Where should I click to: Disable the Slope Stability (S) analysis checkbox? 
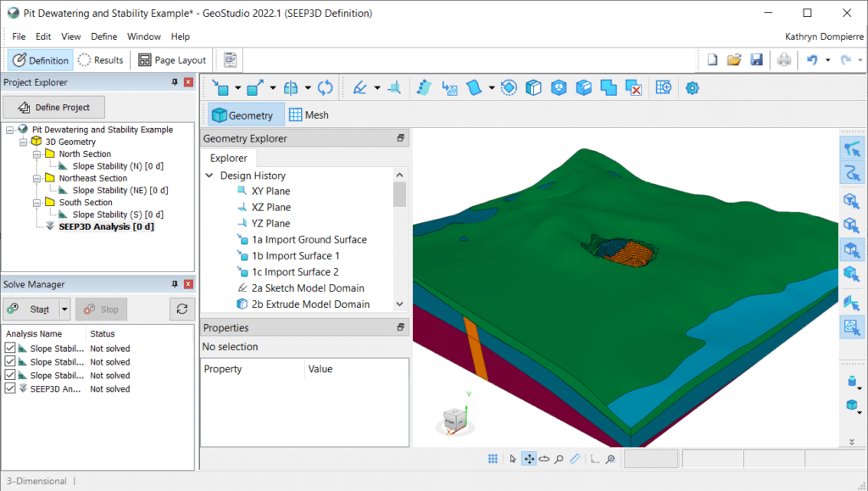tap(11, 375)
